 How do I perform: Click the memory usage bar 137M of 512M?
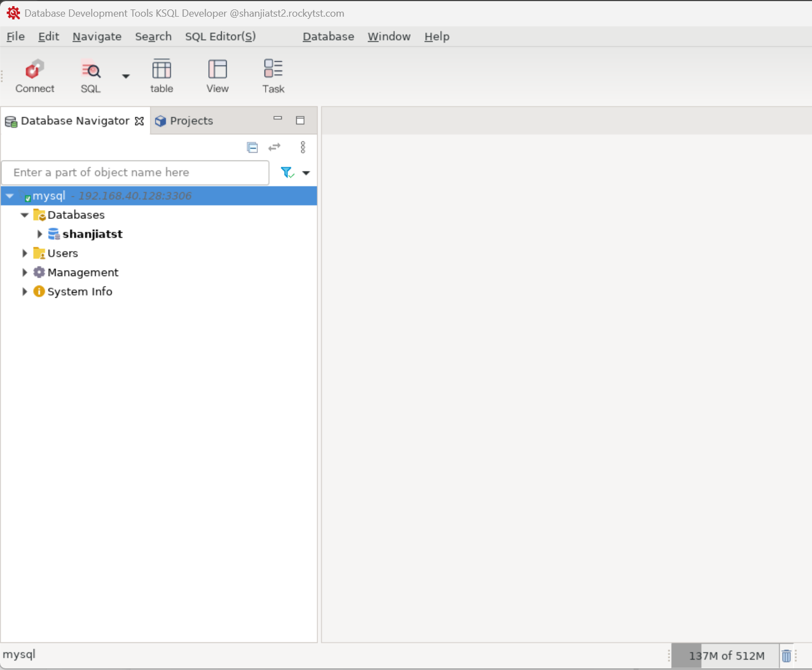(726, 656)
